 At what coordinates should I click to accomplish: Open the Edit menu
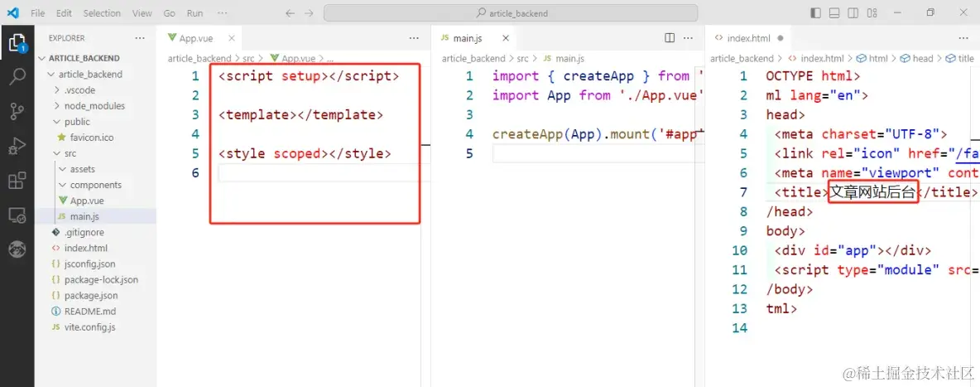[64, 13]
